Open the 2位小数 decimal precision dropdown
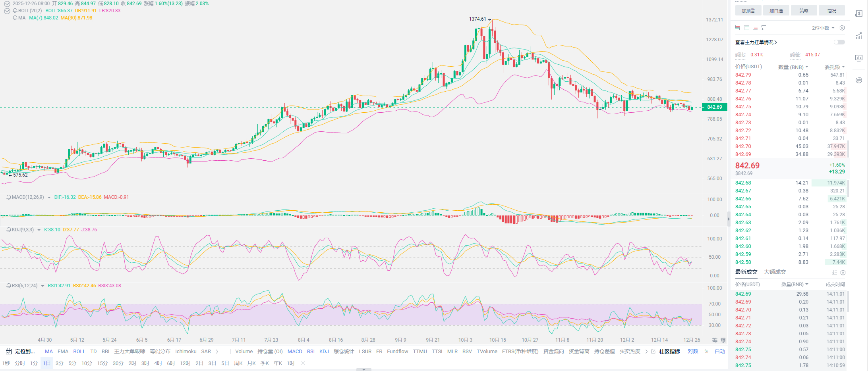868x371 pixels. pos(823,28)
